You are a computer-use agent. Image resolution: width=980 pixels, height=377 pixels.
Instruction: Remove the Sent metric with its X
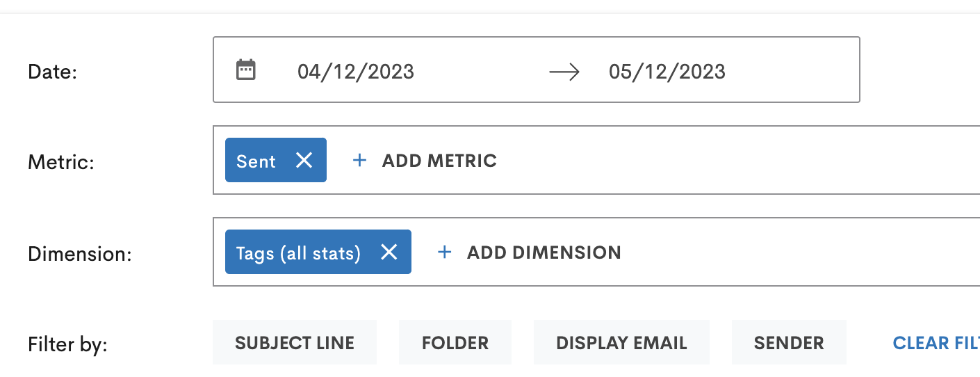point(304,160)
